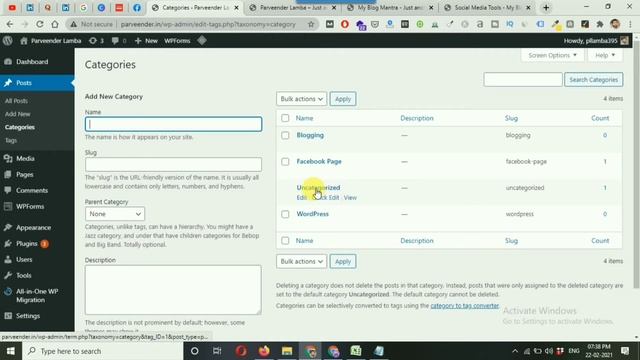Screen dimensions: 640x360
Task: Open the Facebook Page category link
Action: [x=319, y=162]
